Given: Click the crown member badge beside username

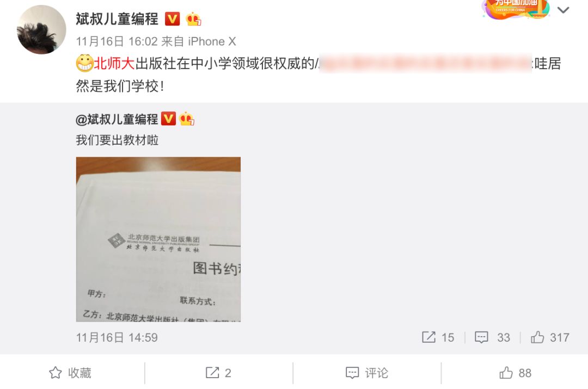Looking at the screenshot, I should coord(193,18).
